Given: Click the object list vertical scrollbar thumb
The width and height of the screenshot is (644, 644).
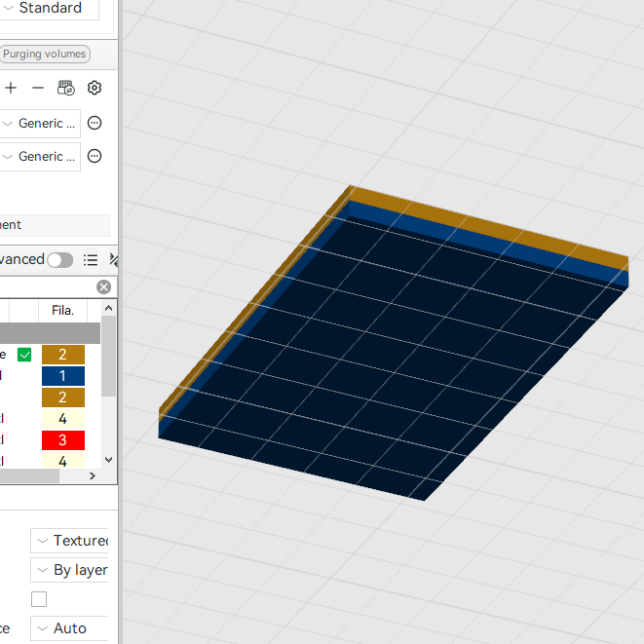Looking at the screenshot, I should pos(108,356).
